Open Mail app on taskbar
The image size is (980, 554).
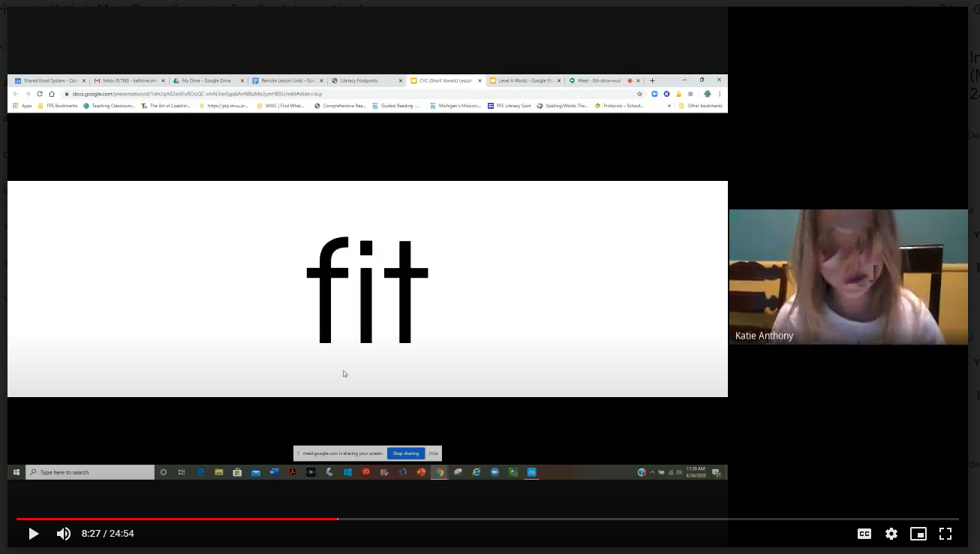click(256, 472)
